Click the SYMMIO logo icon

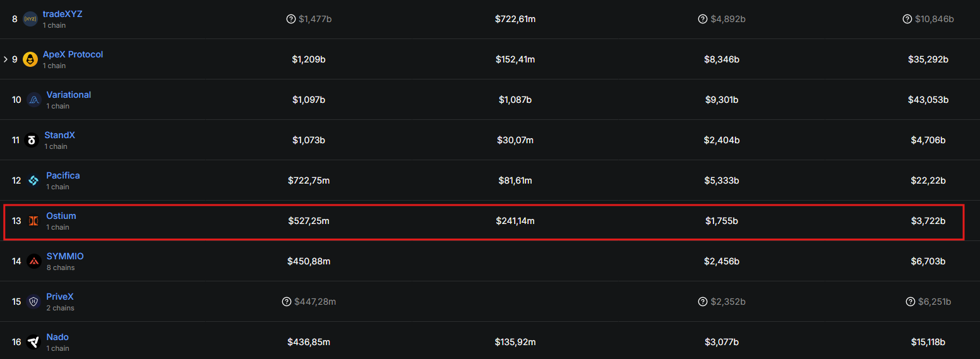click(34, 261)
